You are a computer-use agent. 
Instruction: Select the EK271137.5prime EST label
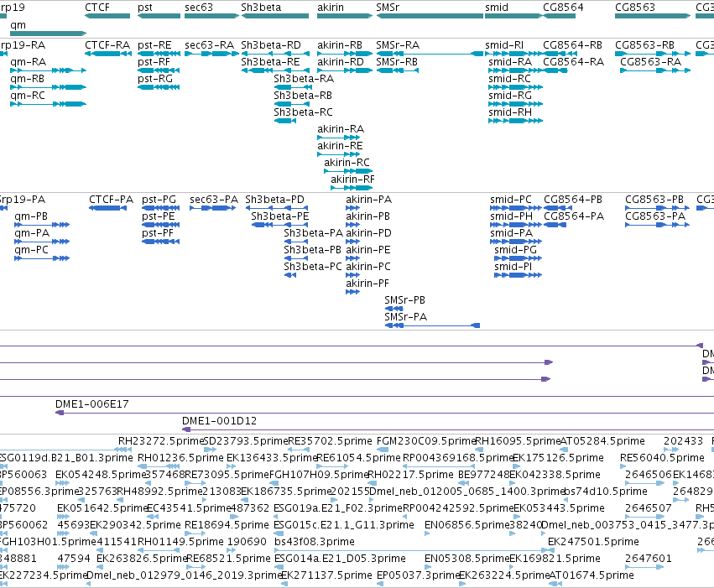[326, 575]
